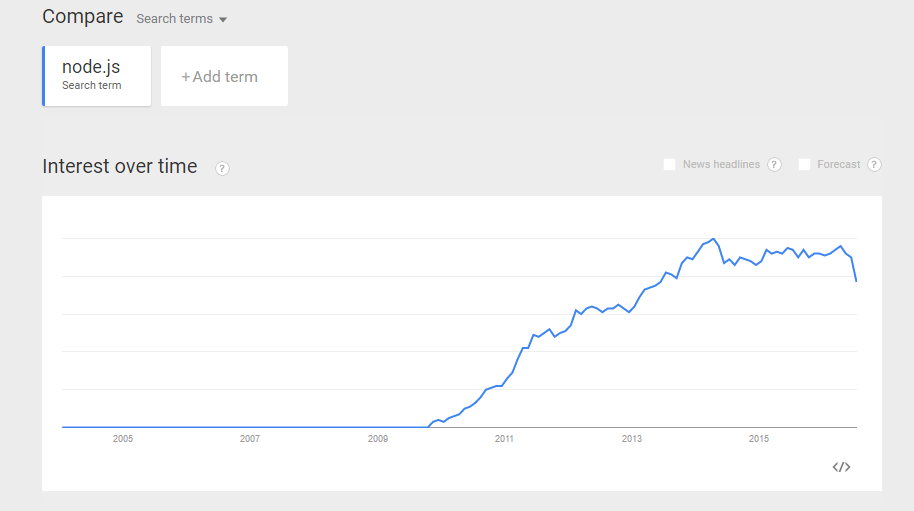This screenshot has height=511, width=914.
Task: Open the embed code icon below the chart
Action: tap(841, 467)
